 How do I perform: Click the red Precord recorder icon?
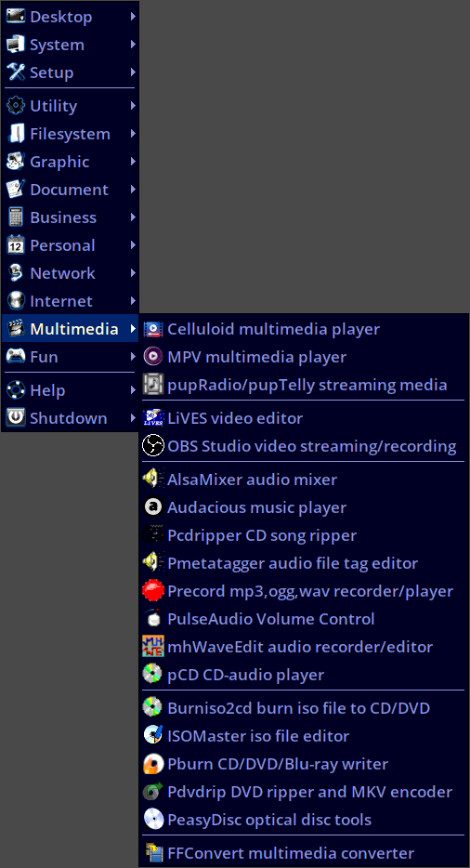pyautogui.click(x=153, y=591)
